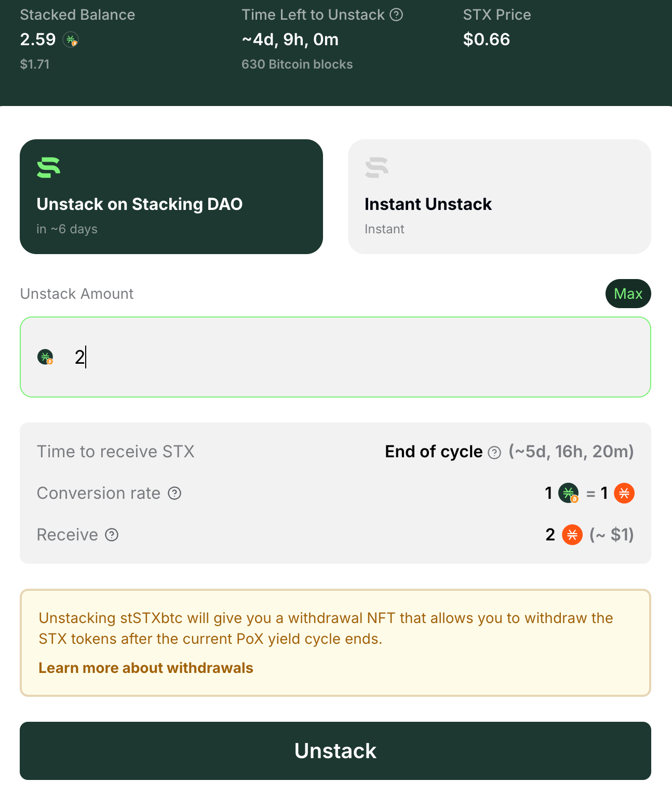Click the End of cycle label
Viewport: 672px width, 794px height.
coord(434,452)
